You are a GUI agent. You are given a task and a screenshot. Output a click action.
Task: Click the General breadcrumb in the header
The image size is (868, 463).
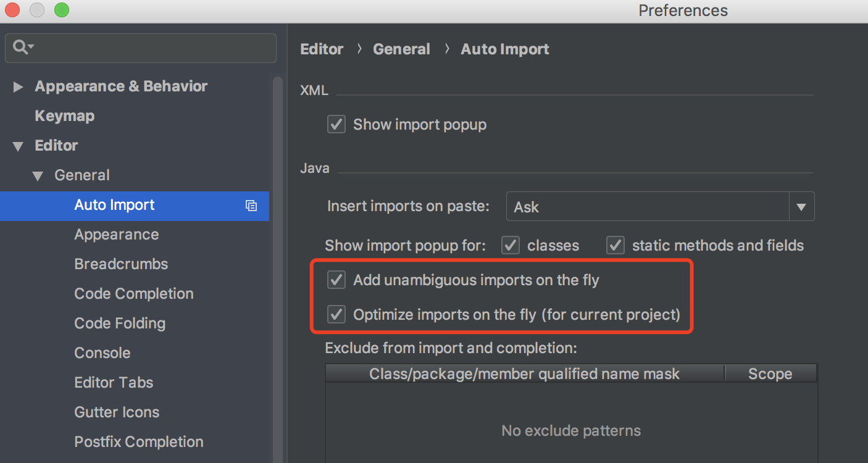(x=401, y=49)
